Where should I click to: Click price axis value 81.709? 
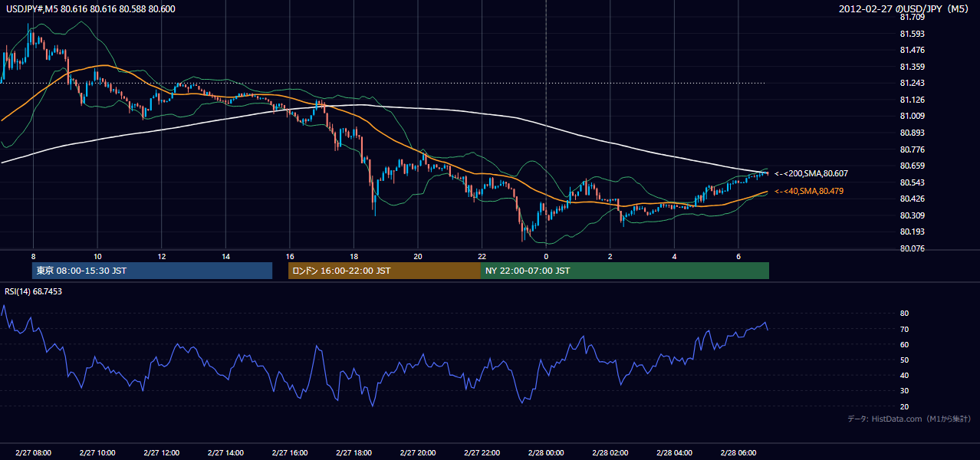(x=913, y=17)
